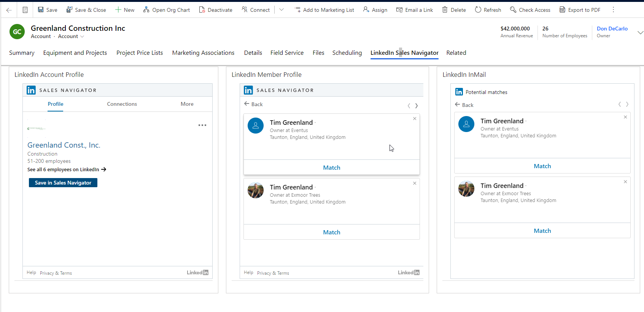This screenshot has height=312, width=644.
Task: Open owner Don DeCarlo link
Action: point(612,29)
